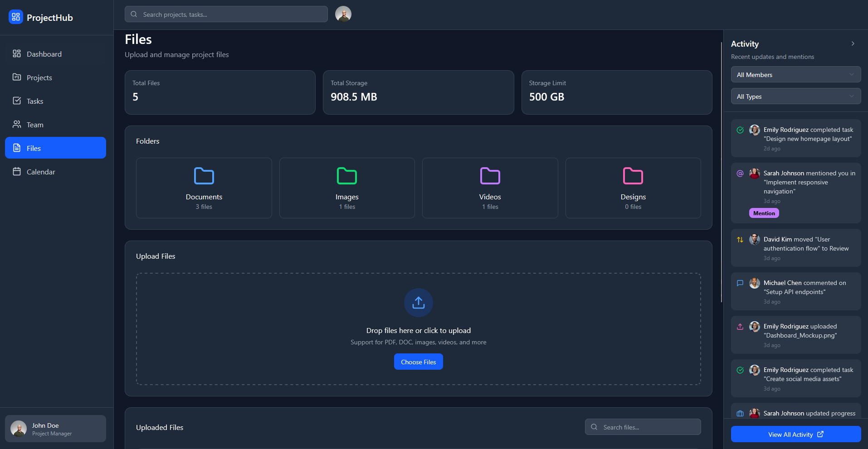The image size is (868, 449).
Task: Focus the Search files input field
Action: coord(649,427)
